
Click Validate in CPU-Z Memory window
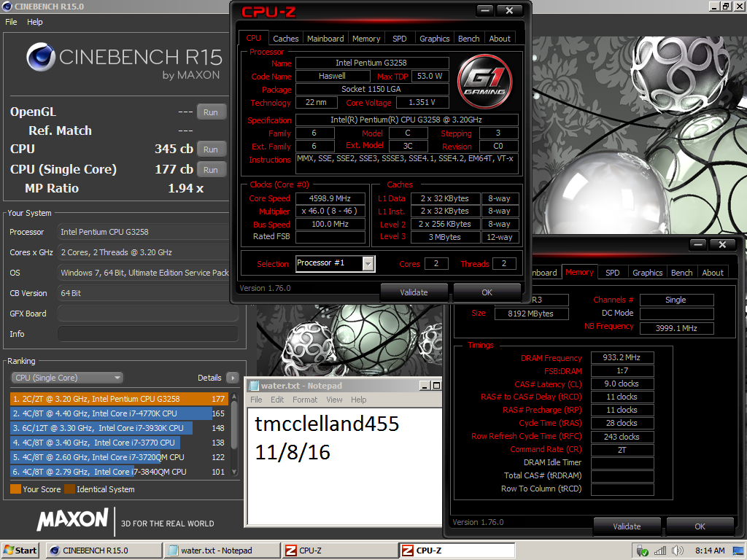(627, 526)
